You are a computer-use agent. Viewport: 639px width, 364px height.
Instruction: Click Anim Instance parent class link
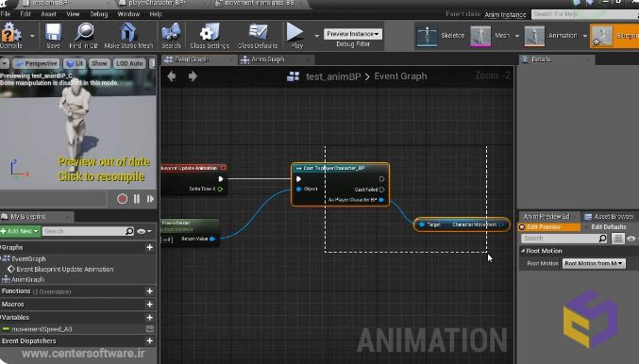point(505,15)
